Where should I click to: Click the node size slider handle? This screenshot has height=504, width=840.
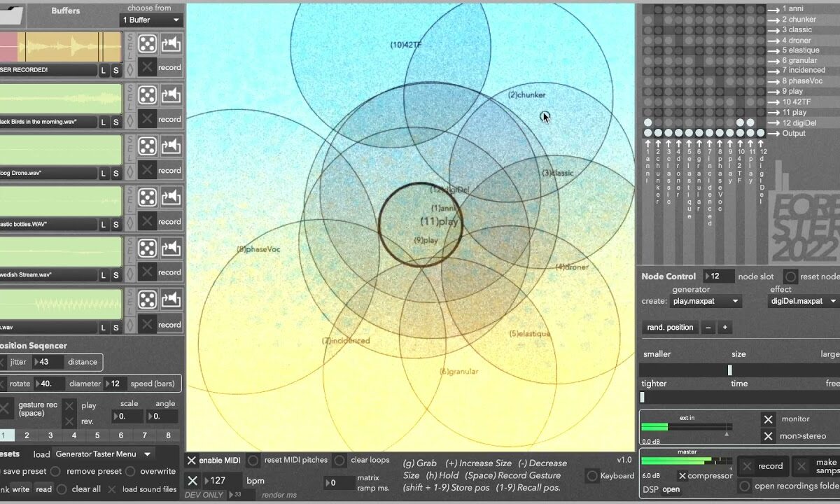click(729, 370)
